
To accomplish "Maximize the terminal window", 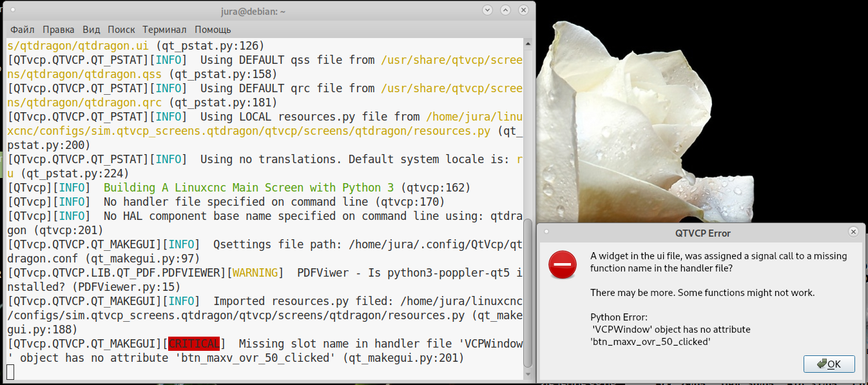I will 505,10.
